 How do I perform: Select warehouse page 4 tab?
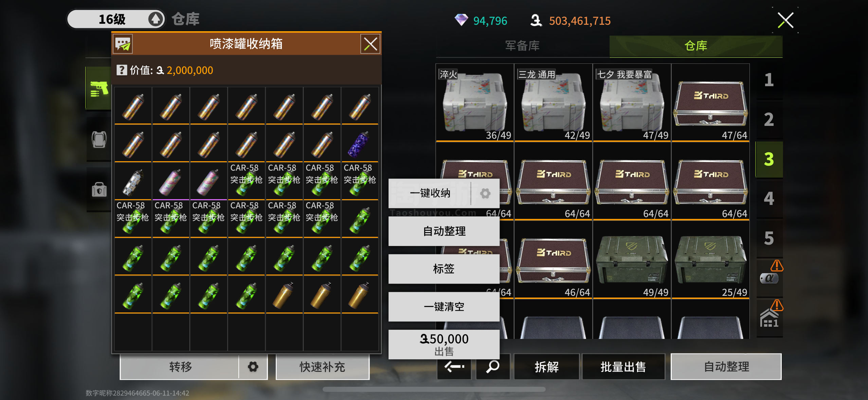coord(769,198)
